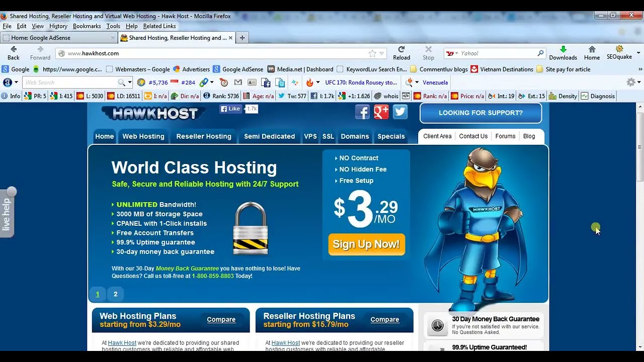Open the SEOquake toolbar icon
The height and width of the screenshot is (362, 644).
[x=619, y=49]
